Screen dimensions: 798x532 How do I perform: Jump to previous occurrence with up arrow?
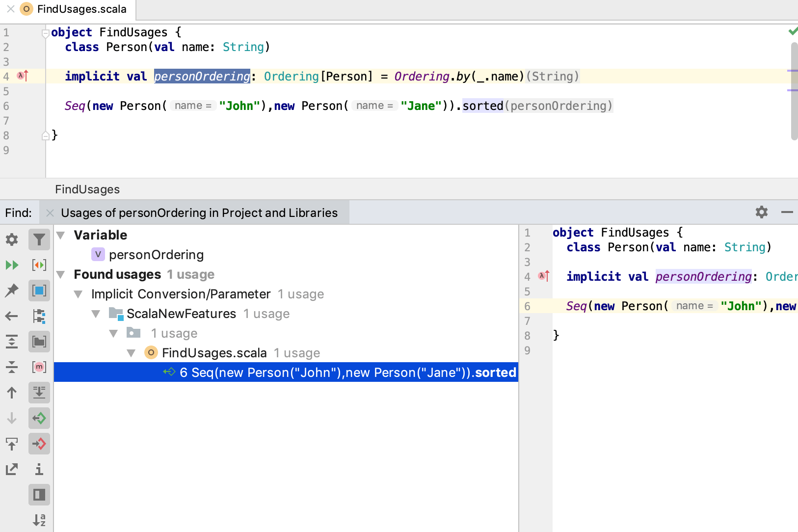pyautogui.click(x=12, y=393)
